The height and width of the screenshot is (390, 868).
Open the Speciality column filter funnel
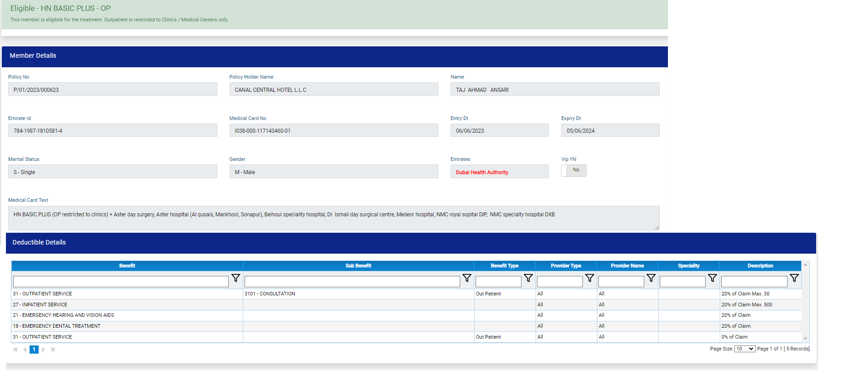(712, 278)
